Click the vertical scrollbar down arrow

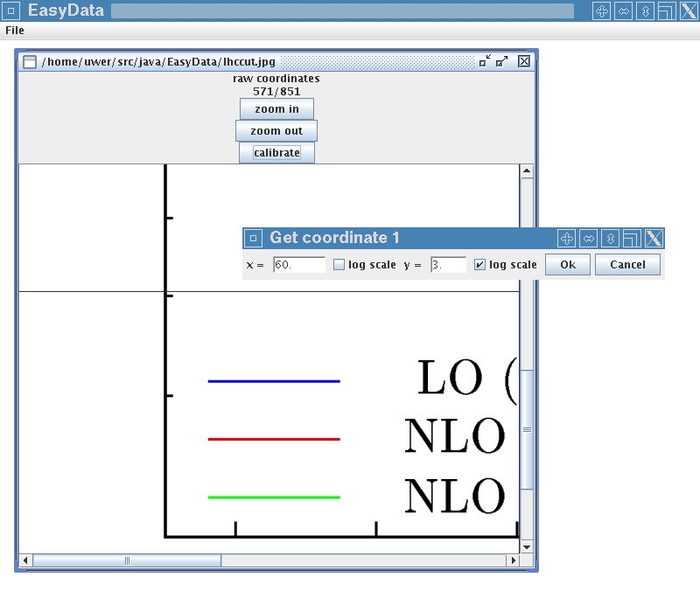[x=527, y=546]
